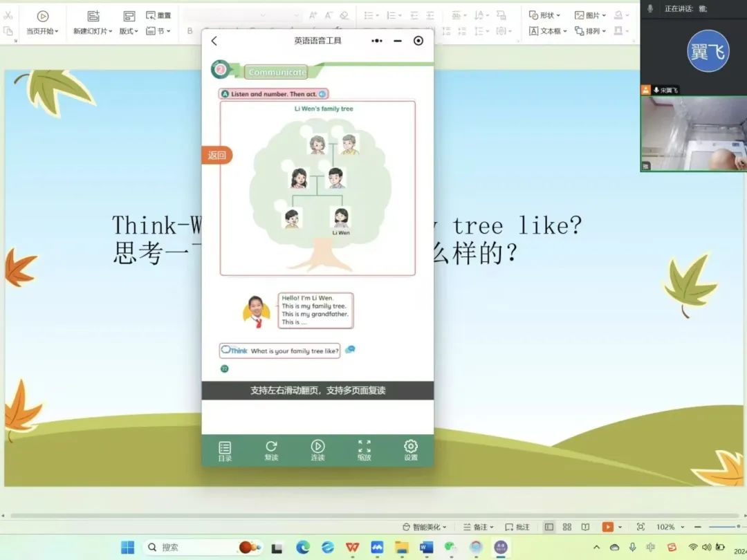Open the three-dot more menu of mini program
Viewport: 747px width, 560px height.
[377, 41]
